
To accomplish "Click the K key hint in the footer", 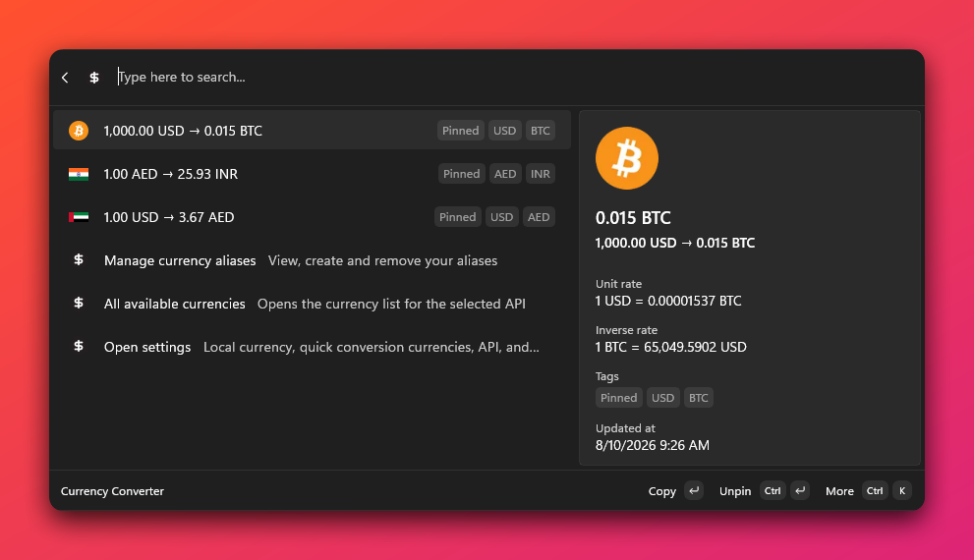I will (x=902, y=490).
